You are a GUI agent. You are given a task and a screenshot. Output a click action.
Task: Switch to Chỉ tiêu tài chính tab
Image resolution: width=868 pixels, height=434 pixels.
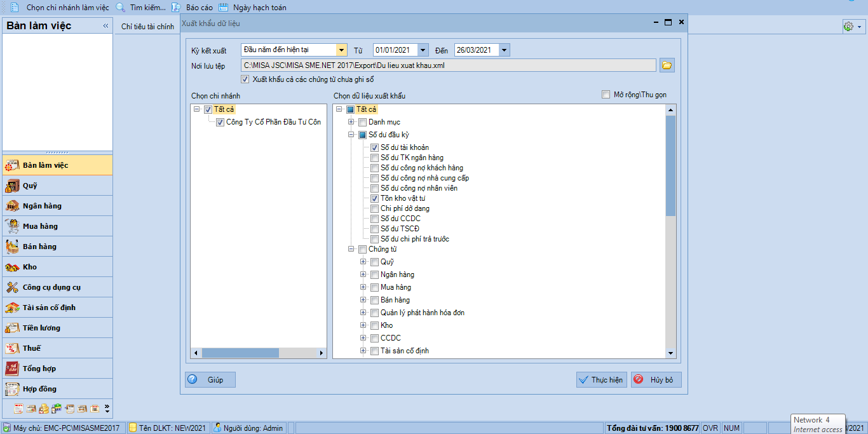tap(147, 26)
